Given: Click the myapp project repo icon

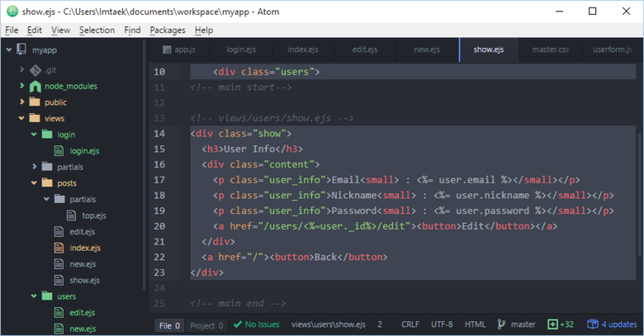Looking at the screenshot, I should click(22, 50).
